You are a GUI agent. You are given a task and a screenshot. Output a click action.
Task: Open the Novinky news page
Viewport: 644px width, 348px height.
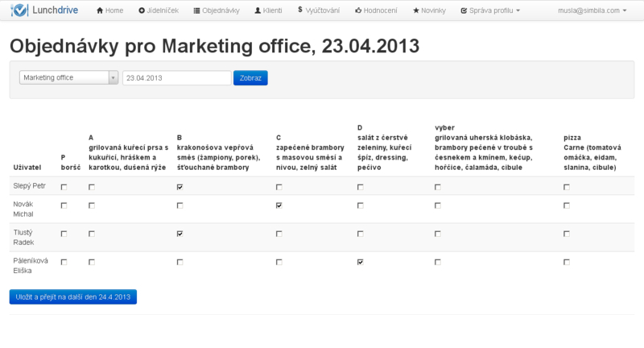pyautogui.click(x=431, y=10)
